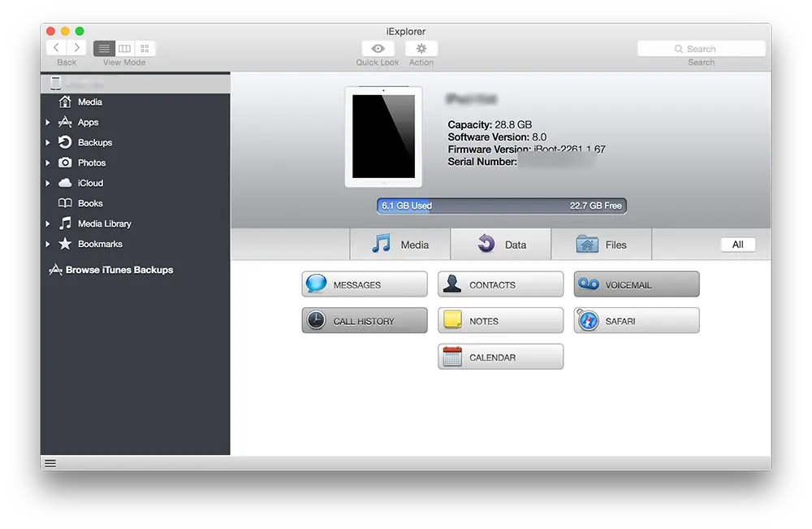Open the Call History button
The height and width of the screenshot is (529, 812).
365,321
